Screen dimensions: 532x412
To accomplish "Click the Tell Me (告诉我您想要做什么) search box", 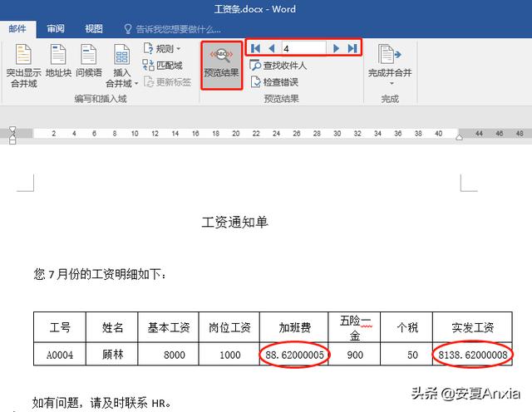I will [x=178, y=29].
